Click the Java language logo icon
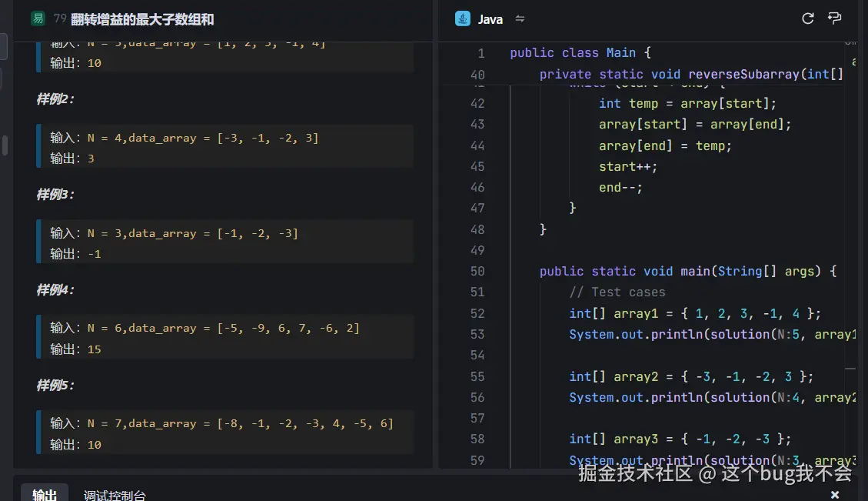This screenshot has height=501, width=868. pyautogui.click(x=462, y=19)
